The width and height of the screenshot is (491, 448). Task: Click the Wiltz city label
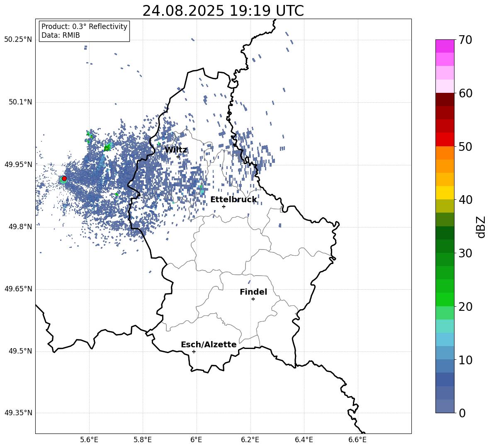coord(176,150)
